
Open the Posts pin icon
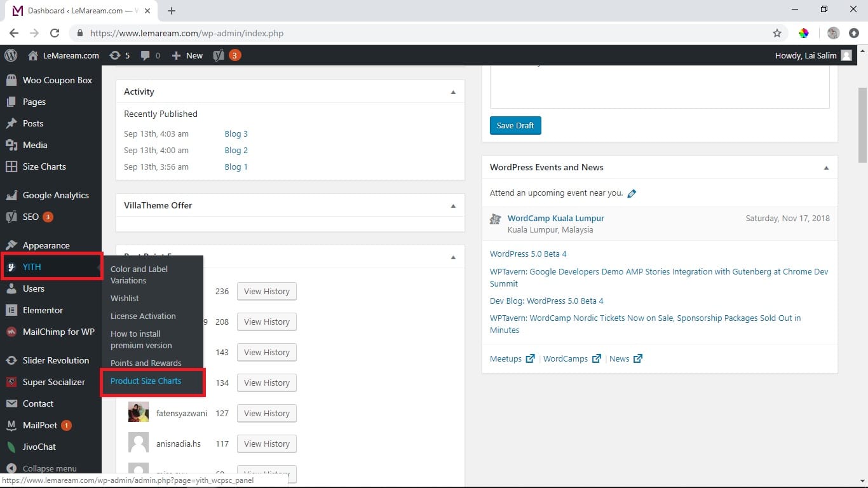click(11, 123)
